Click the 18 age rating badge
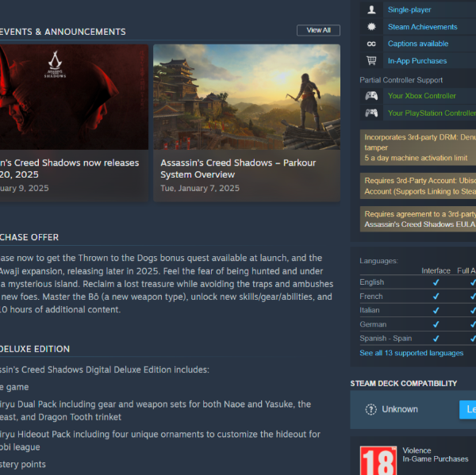 (378, 461)
